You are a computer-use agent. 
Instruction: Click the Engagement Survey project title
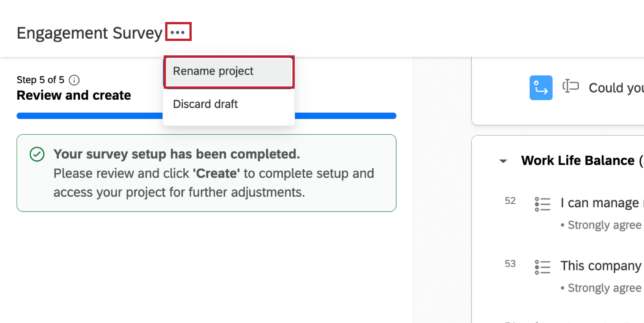click(89, 33)
